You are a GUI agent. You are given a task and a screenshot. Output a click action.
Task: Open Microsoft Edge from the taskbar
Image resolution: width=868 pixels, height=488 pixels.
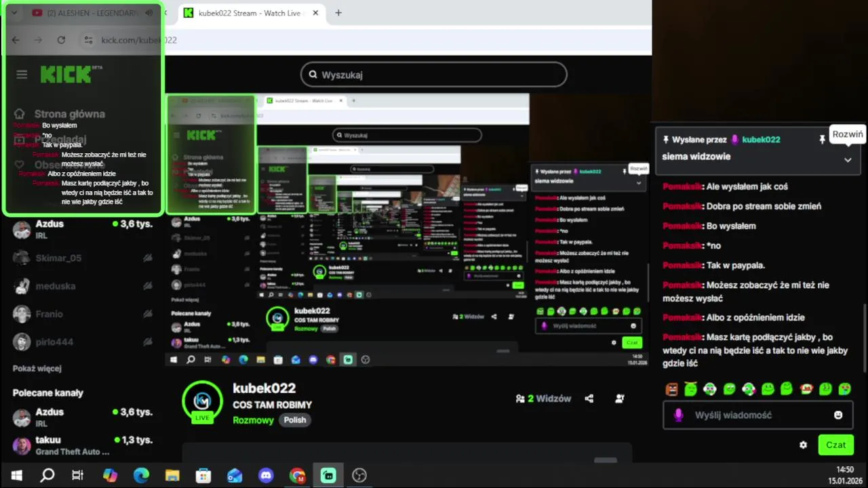coord(141,476)
